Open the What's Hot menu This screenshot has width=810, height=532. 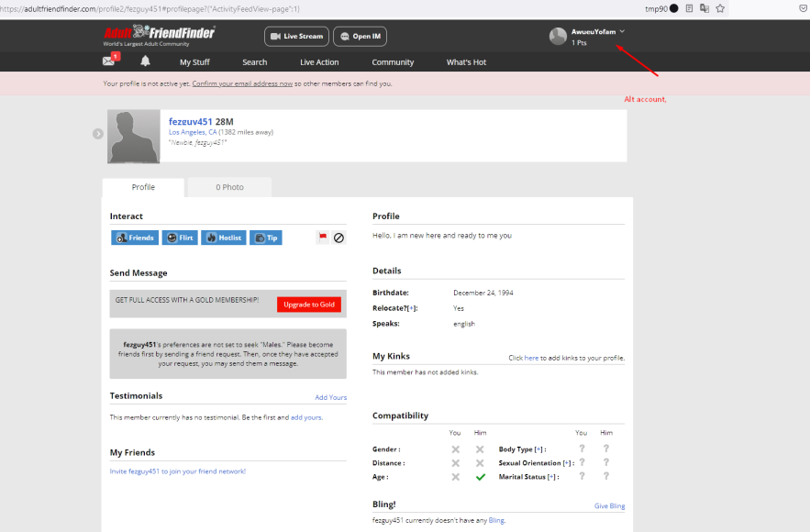click(x=466, y=62)
